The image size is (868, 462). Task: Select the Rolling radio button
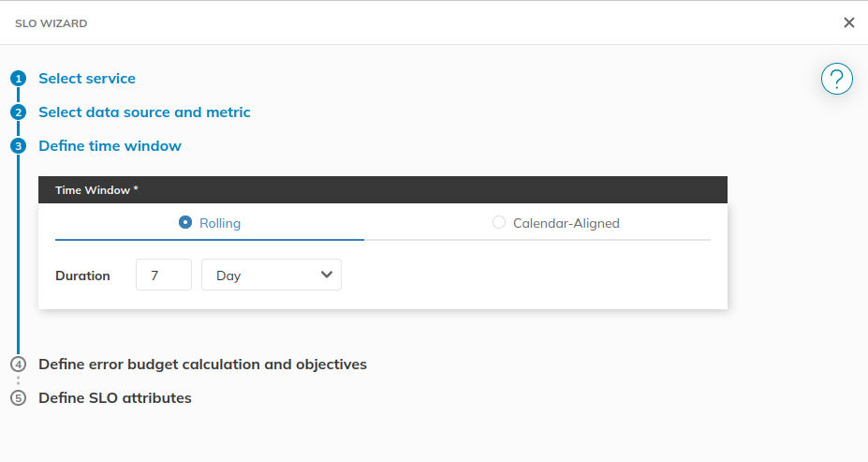(185, 222)
